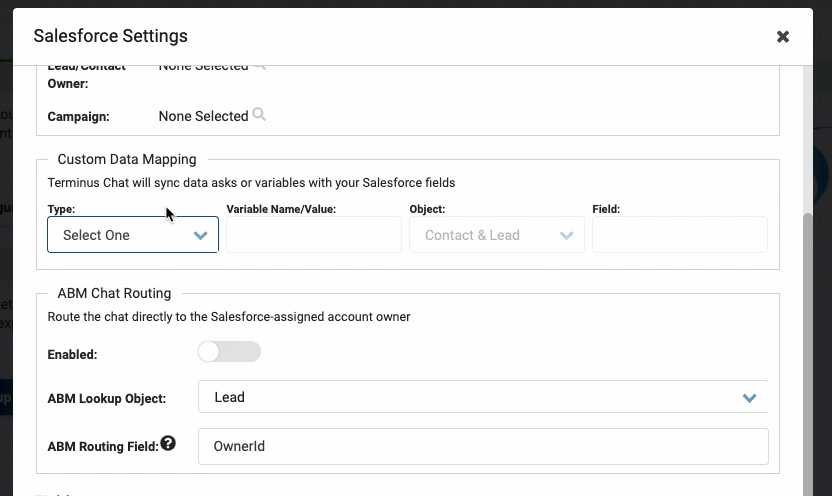Viewport: 832px width, 496px height.
Task: Click the 'Terminus Chat will sync data' description
Action: click(x=252, y=182)
